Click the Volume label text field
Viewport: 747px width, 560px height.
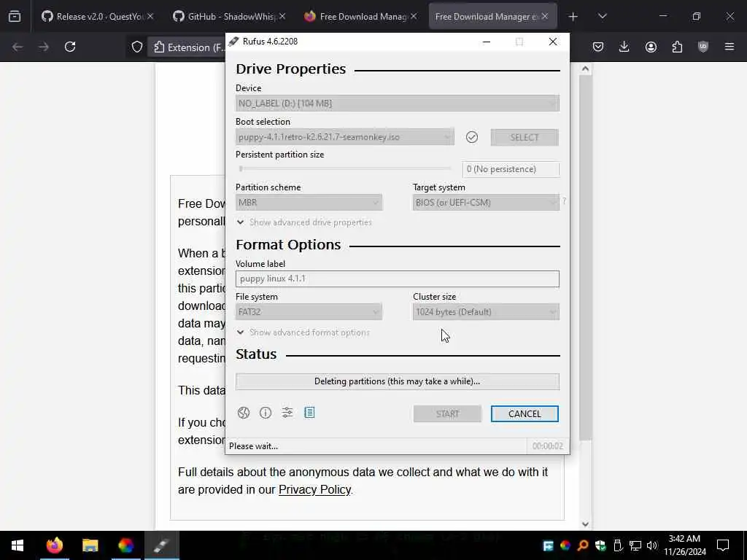point(398,279)
